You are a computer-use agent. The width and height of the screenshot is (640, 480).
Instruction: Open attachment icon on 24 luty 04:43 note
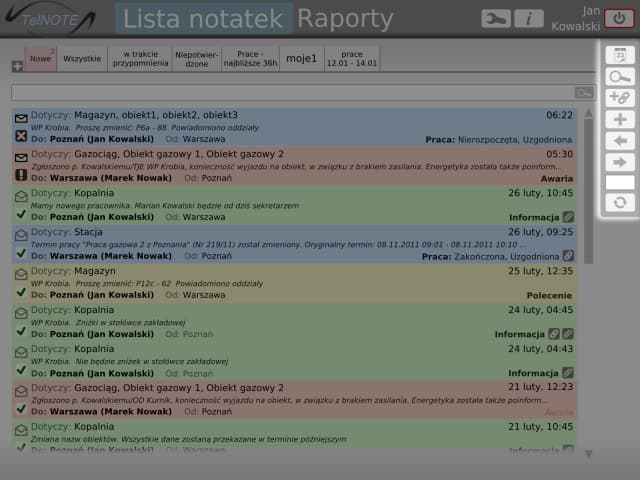[568, 373]
